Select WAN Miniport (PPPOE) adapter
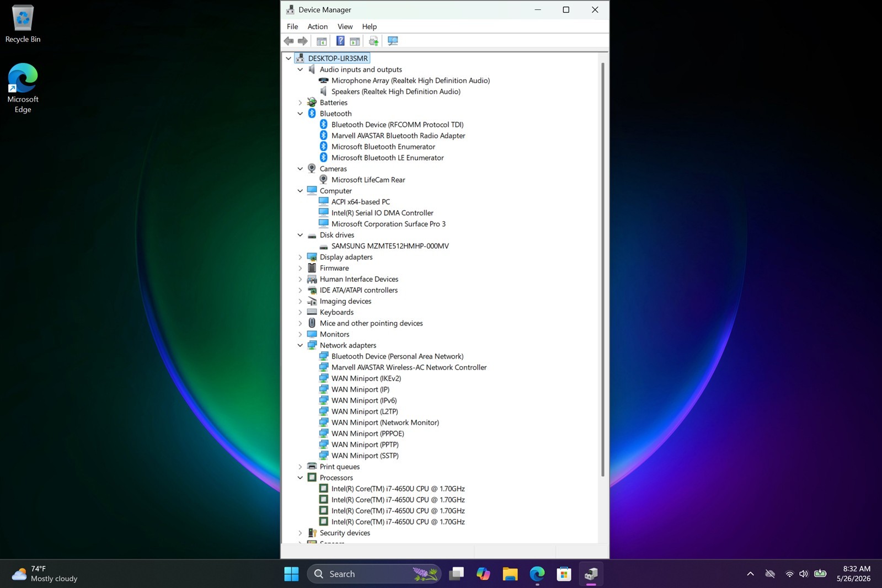Screen dimensions: 882x588 (367, 434)
